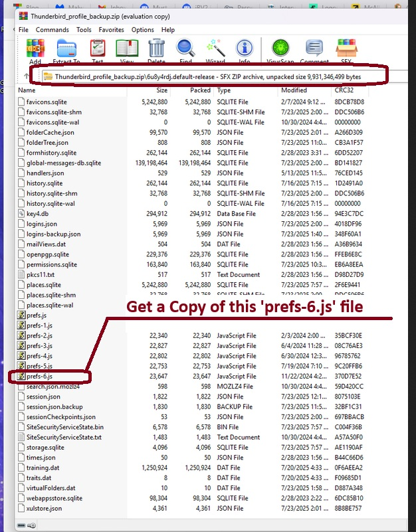Image resolution: width=416 pixels, height=532 pixels.
Task: Open the Tools menu
Action: click(84, 30)
